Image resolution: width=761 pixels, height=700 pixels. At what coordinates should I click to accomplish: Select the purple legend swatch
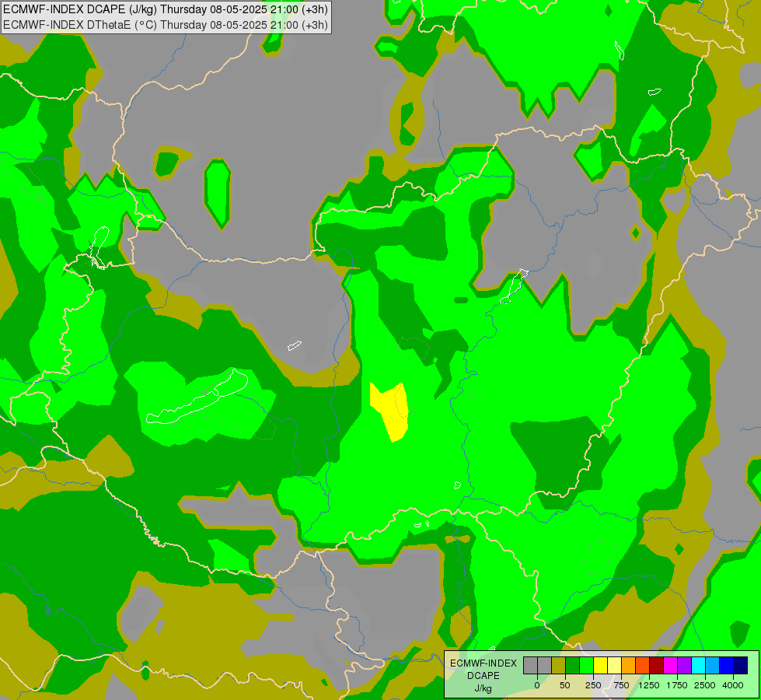pos(684,666)
